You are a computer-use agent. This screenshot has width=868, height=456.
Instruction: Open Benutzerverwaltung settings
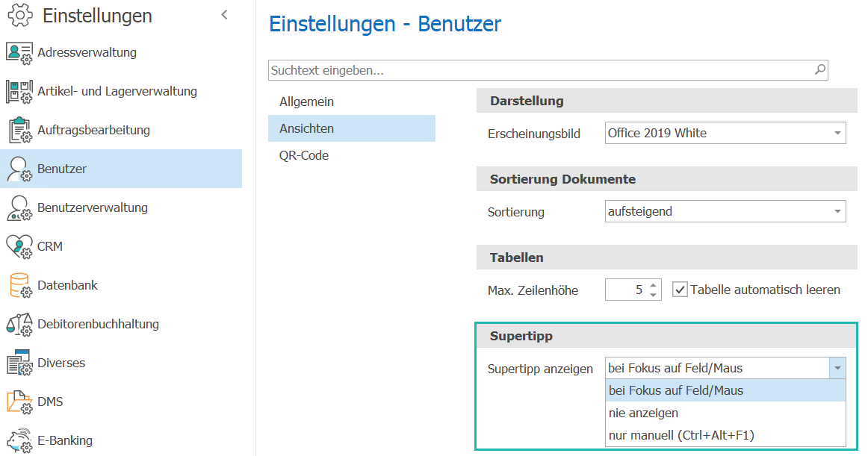[121, 207]
